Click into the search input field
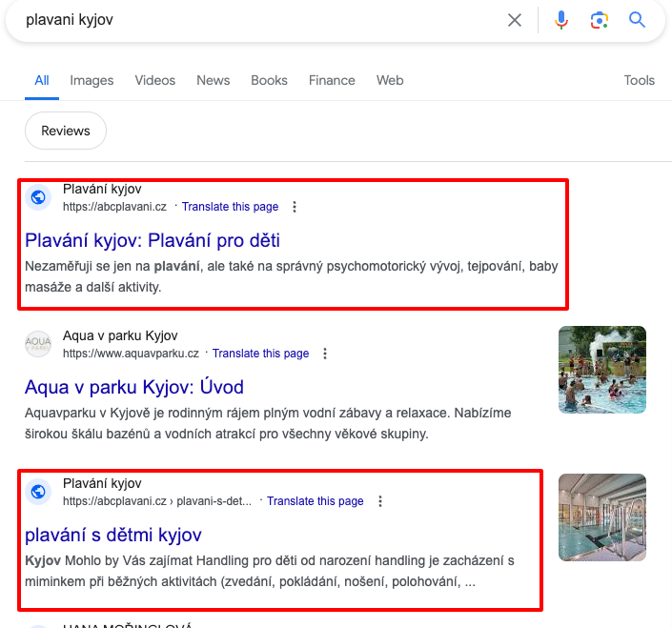This screenshot has width=672, height=628. (x=257, y=20)
